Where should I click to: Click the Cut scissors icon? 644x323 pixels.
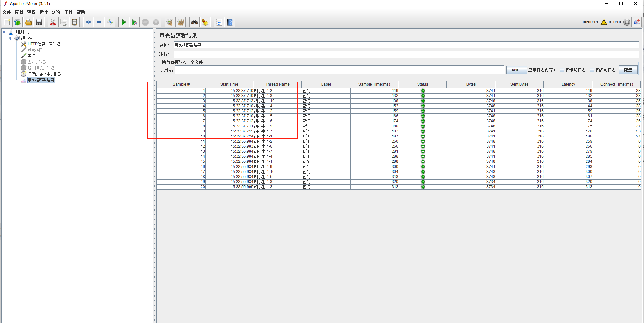coord(53,22)
